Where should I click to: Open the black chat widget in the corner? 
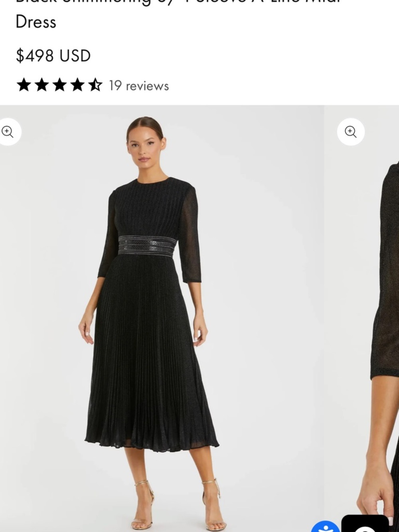(x=365, y=524)
